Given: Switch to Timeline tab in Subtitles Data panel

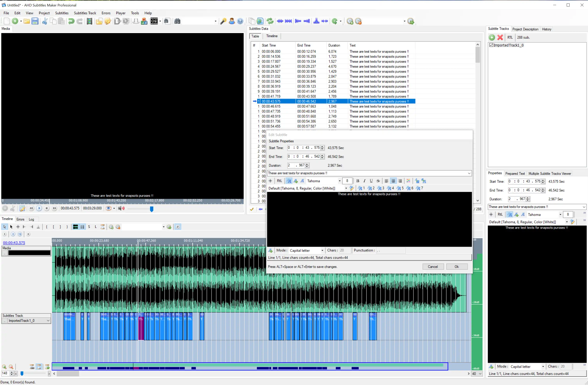Looking at the screenshot, I should 272,36.
